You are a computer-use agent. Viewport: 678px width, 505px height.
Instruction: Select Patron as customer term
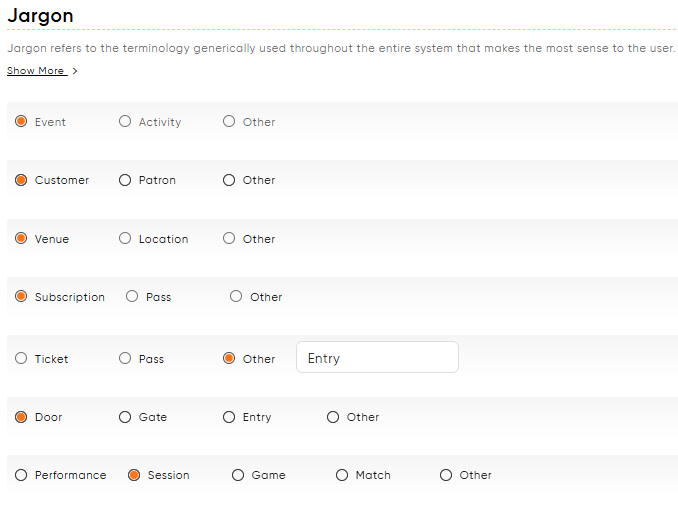125,180
